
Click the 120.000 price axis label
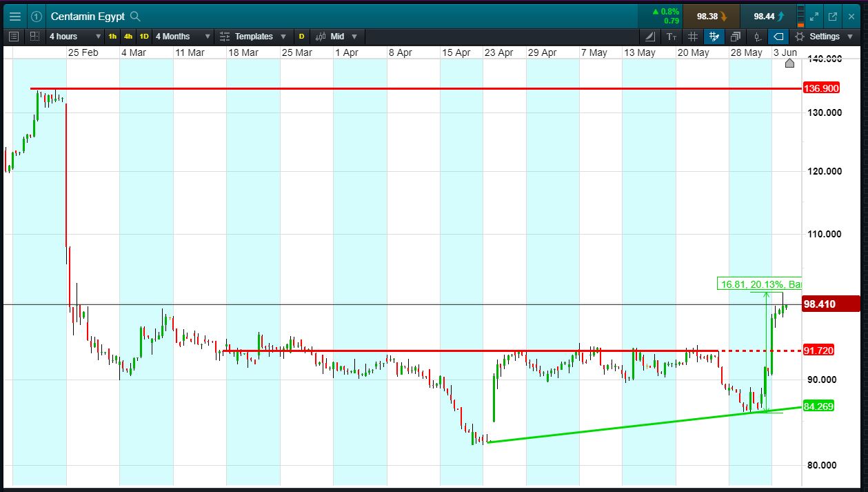825,171
